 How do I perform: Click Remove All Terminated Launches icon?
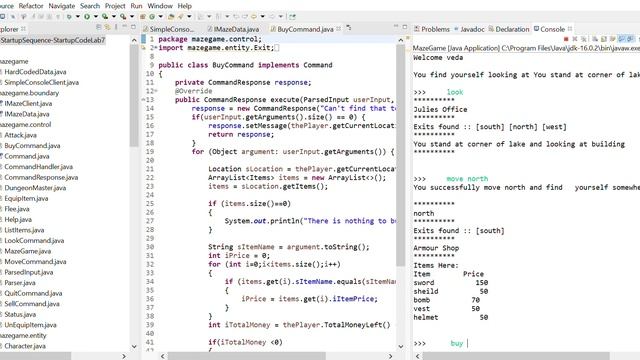584,39
